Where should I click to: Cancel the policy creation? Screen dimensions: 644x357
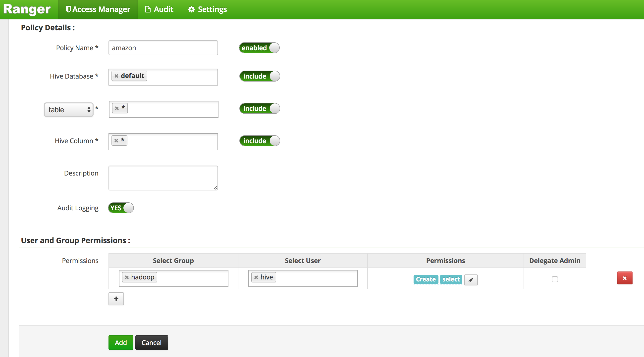click(152, 343)
